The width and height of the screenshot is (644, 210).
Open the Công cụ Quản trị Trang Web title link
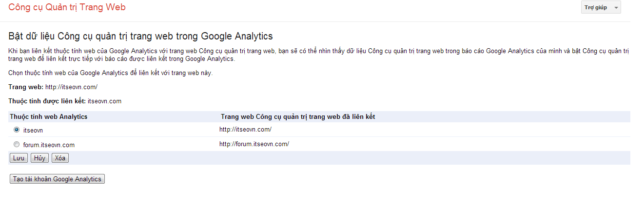[67, 7]
